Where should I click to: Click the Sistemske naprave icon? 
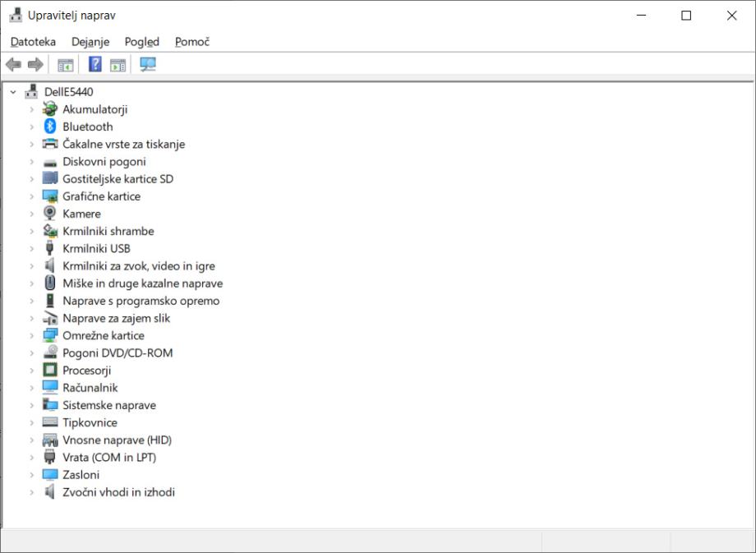tap(49, 404)
